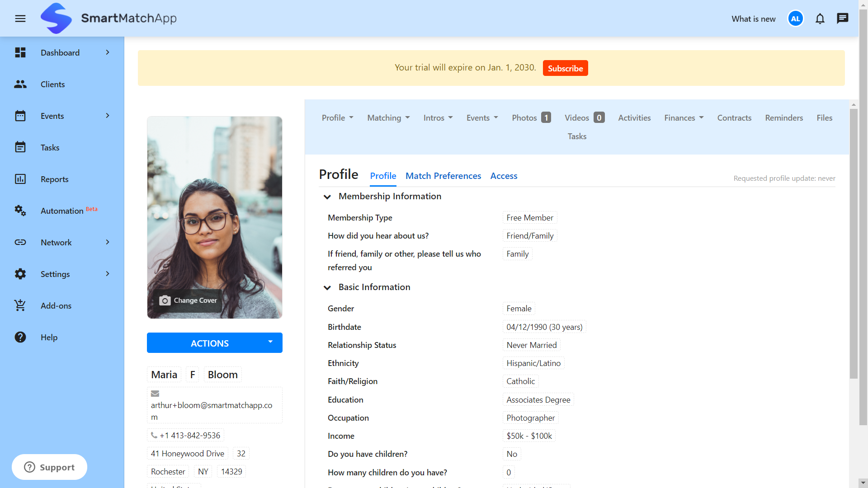Switch to Match Preferences tab
Screen dimensions: 868x488
click(x=443, y=176)
